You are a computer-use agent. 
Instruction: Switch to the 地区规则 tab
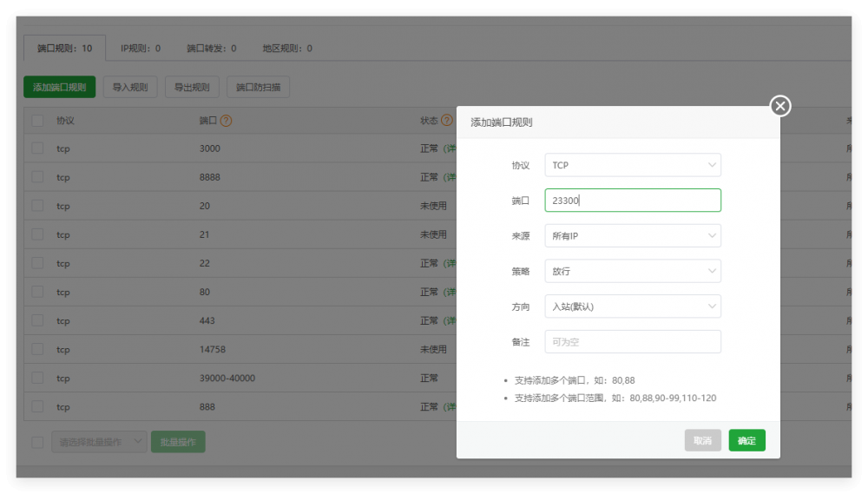click(x=287, y=49)
